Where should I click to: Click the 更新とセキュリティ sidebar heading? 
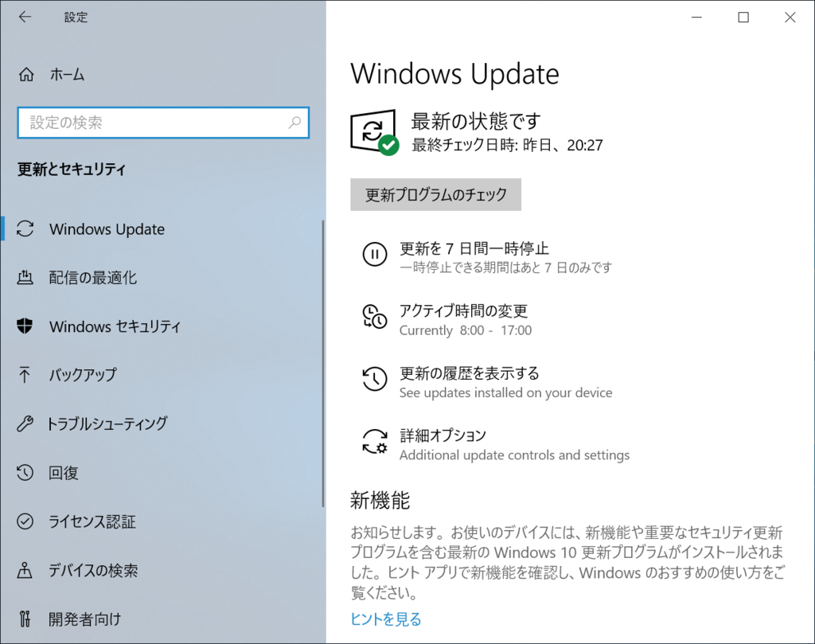click(x=72, y=170)
